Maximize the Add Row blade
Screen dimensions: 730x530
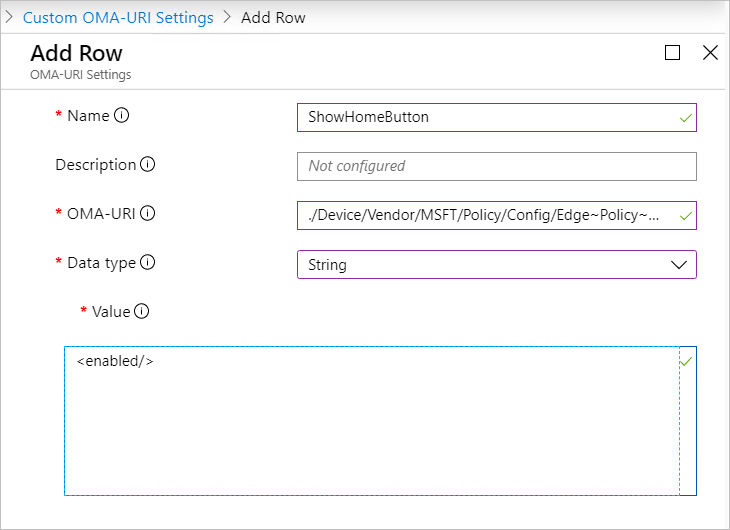coord(672,53)
